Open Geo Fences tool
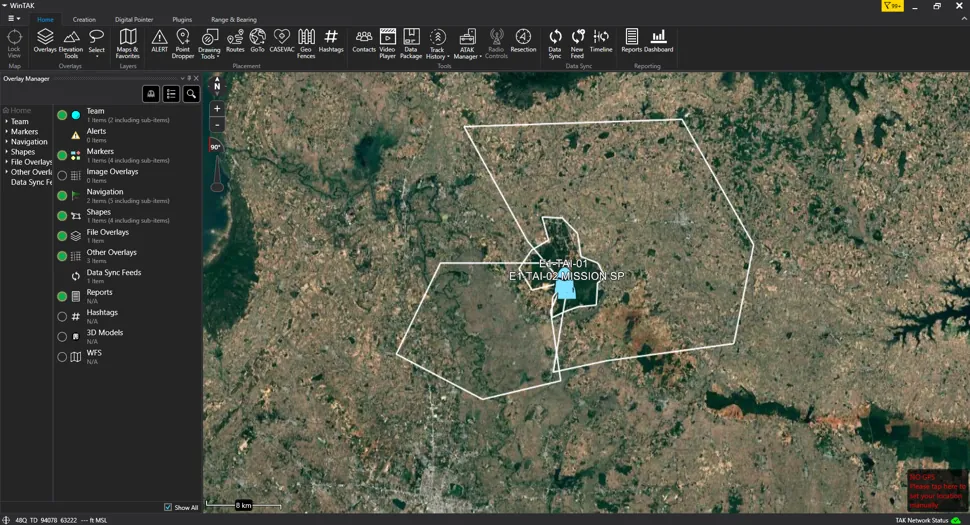The height and width of the screenshot is (525, 970). point(306,43)
